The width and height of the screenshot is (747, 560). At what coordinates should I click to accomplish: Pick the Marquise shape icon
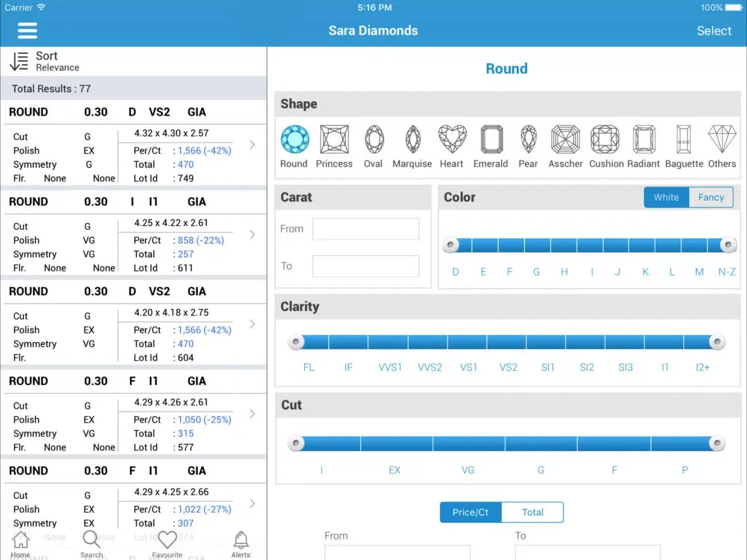(412, 147)
